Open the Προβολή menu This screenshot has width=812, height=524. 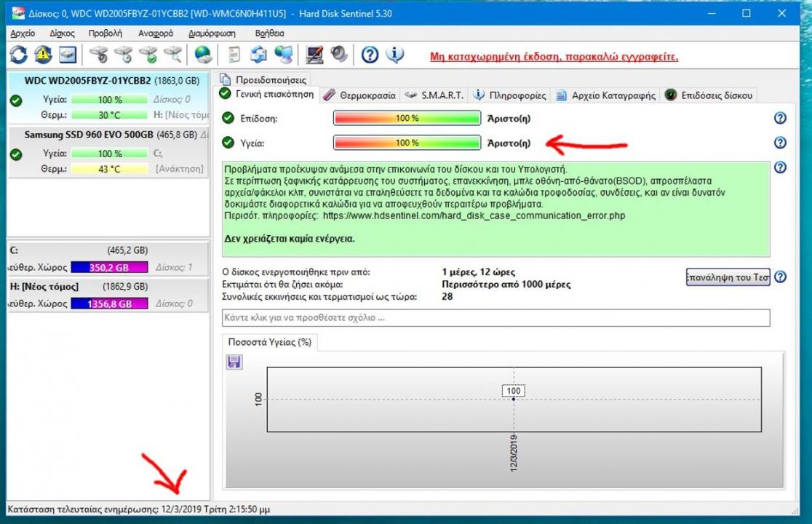pos(105,33)
